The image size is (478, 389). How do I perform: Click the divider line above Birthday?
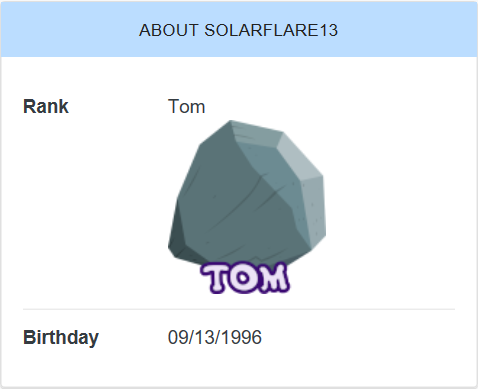click(x=239, y=309)
